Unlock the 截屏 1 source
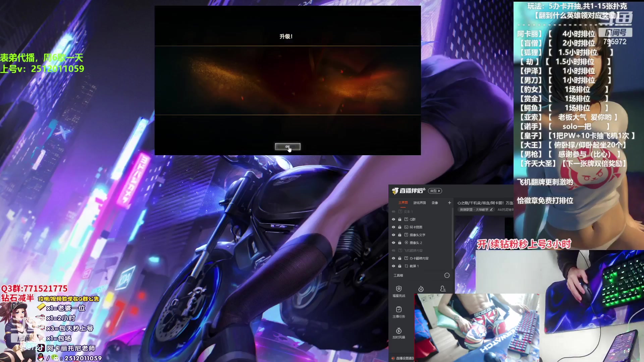 click(x=399, y=266)
